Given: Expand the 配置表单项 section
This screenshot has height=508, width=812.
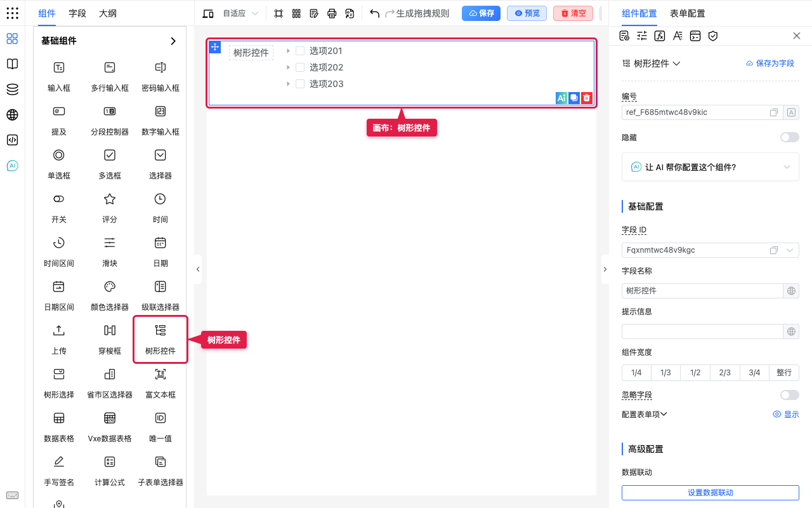Looking at the screenshot, I should tap(645, 414).
